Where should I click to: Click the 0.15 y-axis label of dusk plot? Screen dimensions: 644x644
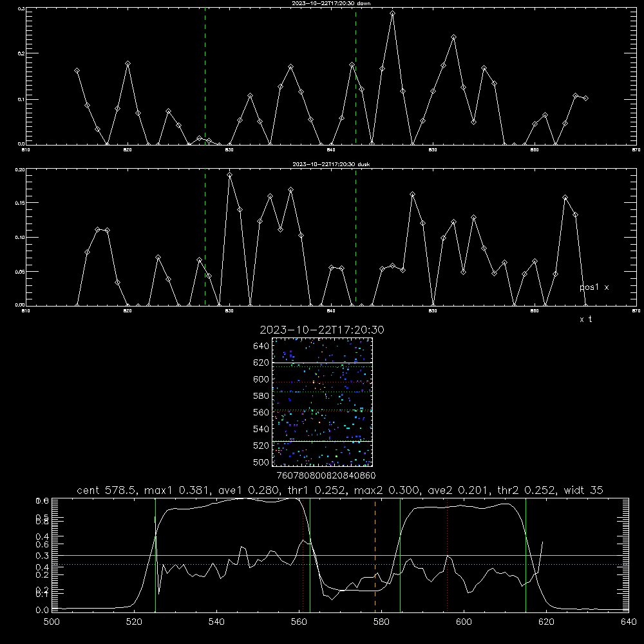(x=20, y=203)
